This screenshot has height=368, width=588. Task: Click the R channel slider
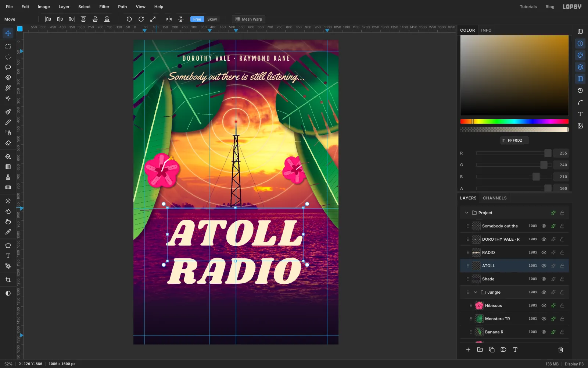514,153
